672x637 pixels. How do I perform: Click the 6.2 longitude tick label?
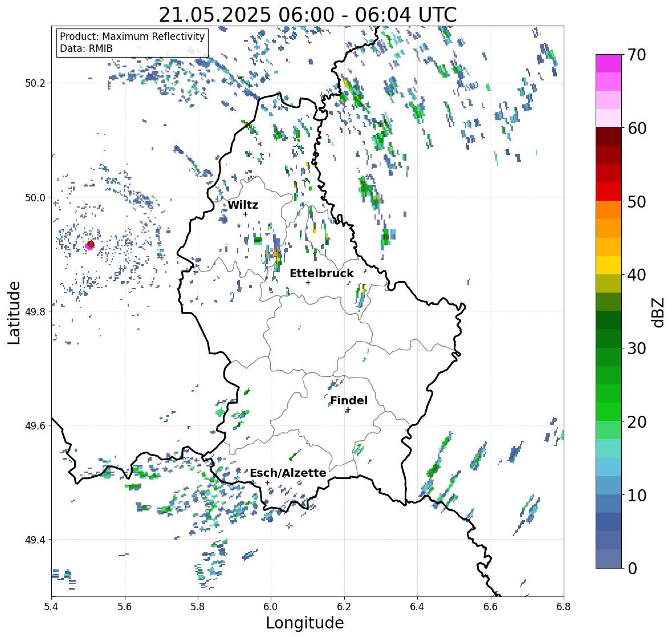(344, 606)
